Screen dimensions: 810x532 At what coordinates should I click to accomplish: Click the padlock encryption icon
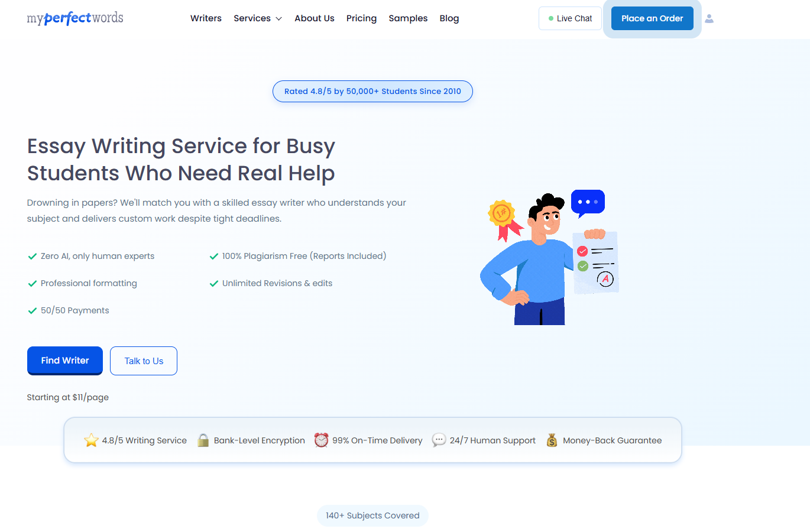[203, 440]
